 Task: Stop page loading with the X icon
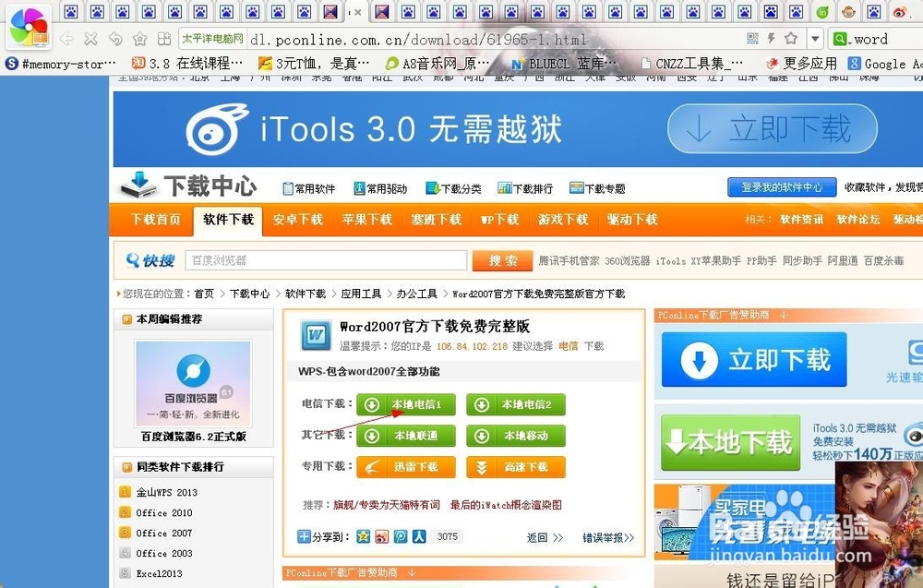tap(90, 40)
